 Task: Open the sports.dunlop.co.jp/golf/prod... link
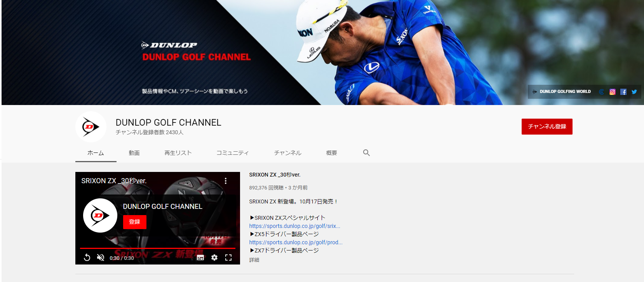296,242
